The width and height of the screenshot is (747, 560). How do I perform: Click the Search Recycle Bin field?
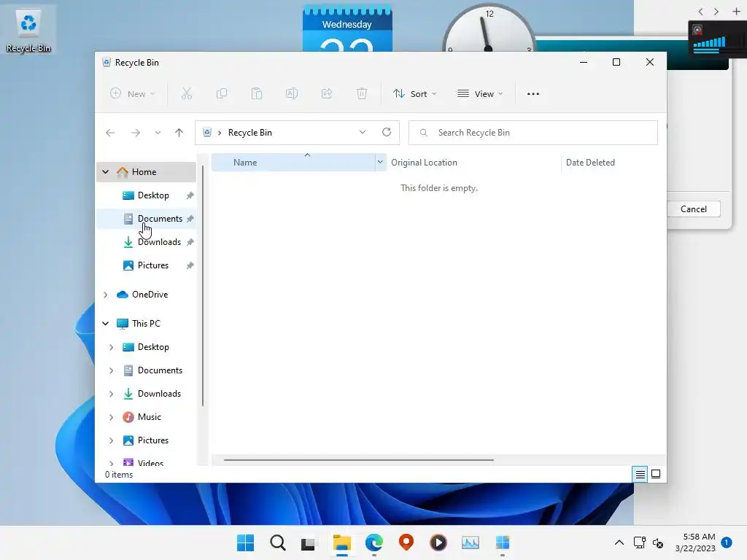click(533, 133)
